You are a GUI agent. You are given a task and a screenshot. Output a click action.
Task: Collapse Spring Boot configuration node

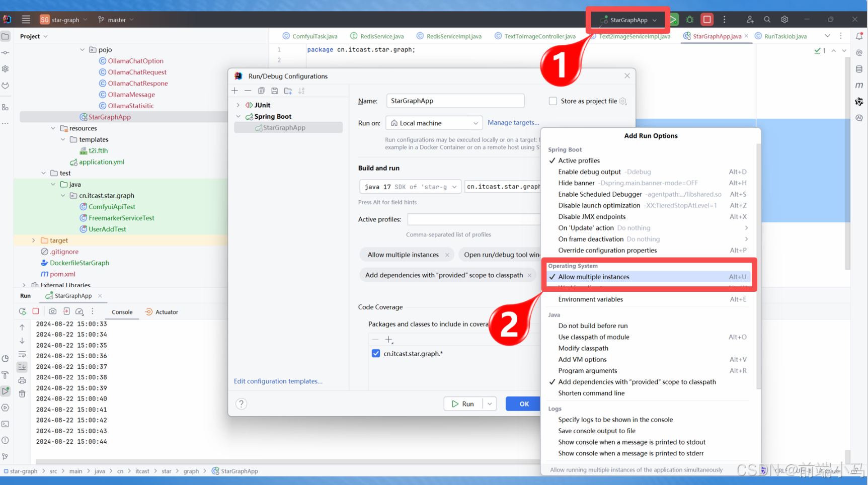point(238,116)
